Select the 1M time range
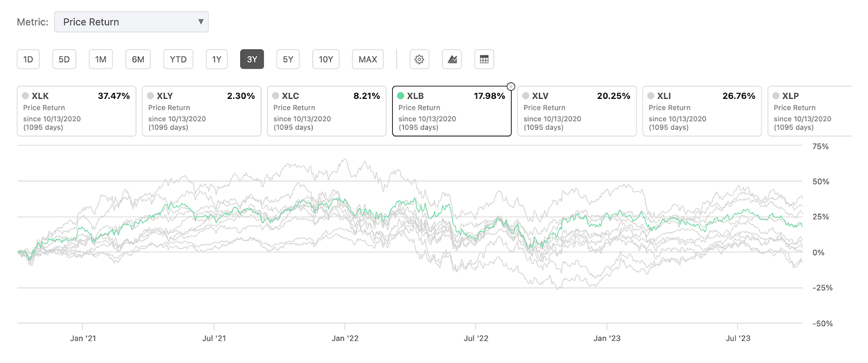The image size is (868, 363). click(x=101, y=59)
